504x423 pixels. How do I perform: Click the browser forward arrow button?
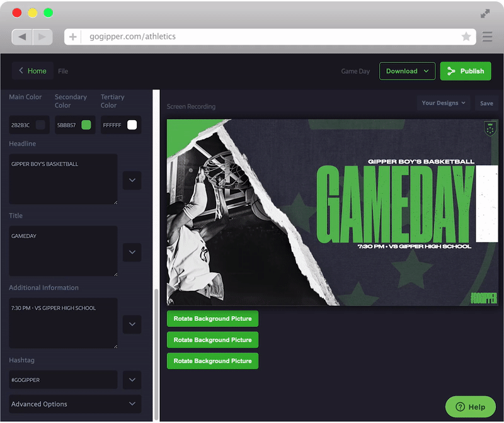[42, 37]
